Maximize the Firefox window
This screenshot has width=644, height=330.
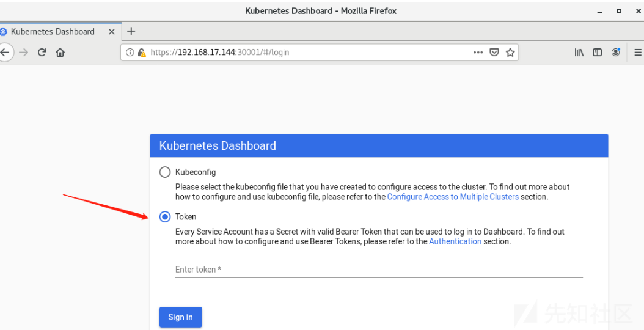(x=619, y=11)
